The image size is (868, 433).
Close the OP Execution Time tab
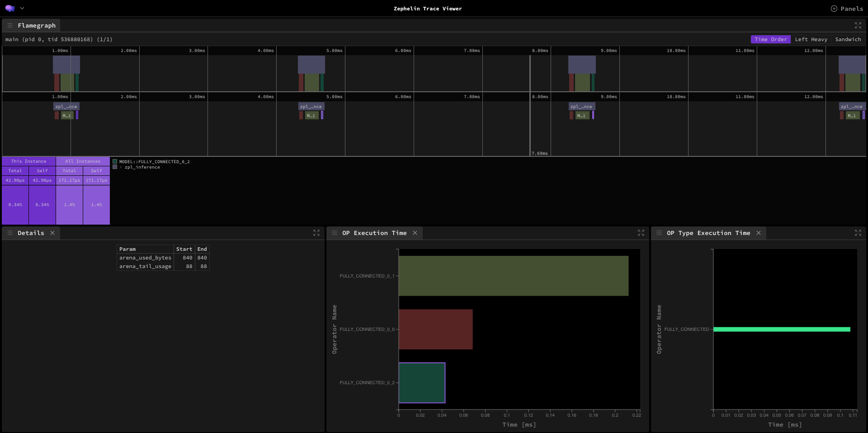415,233
